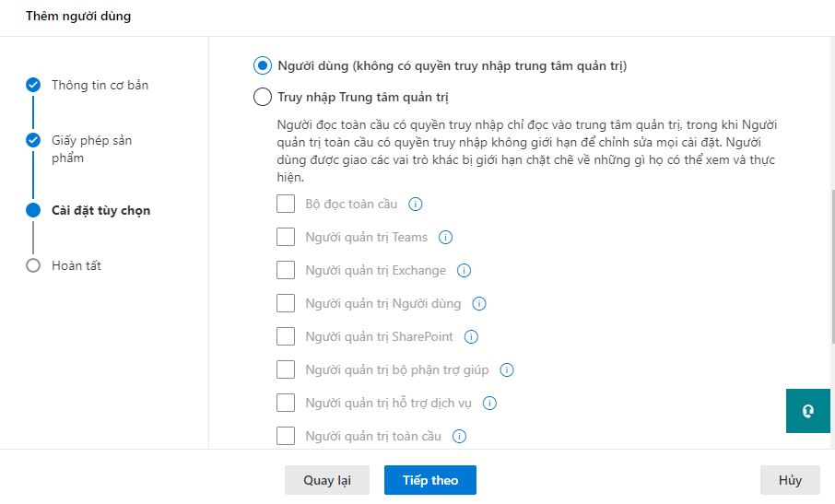Enable Người quản trị Teams checkbox
Image resolution: width=835 pixels, height=504 pixels.
[x=286, y=238]
